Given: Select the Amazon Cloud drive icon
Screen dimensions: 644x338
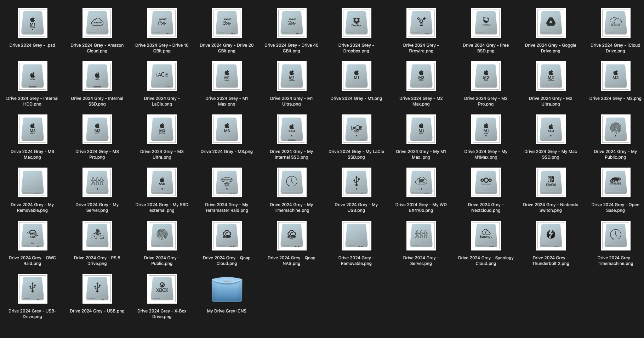Looking at the screenshot, I should click(97, 23).
